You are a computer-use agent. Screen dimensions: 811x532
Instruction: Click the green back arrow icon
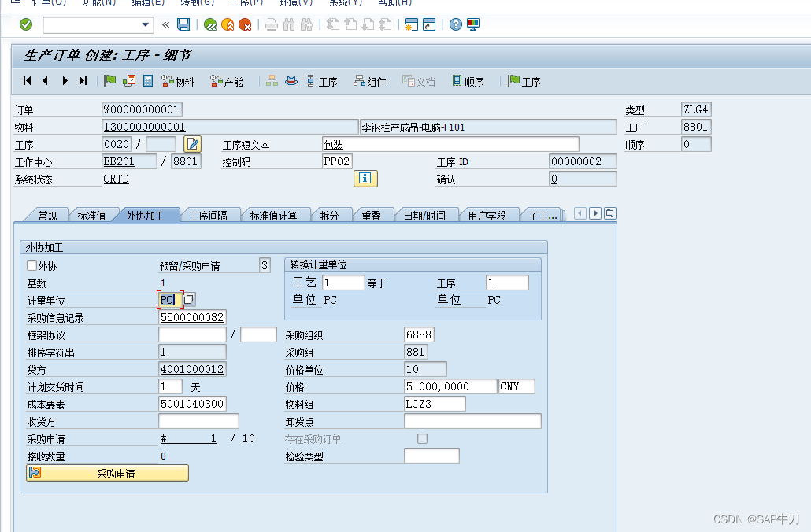(211, 24)
